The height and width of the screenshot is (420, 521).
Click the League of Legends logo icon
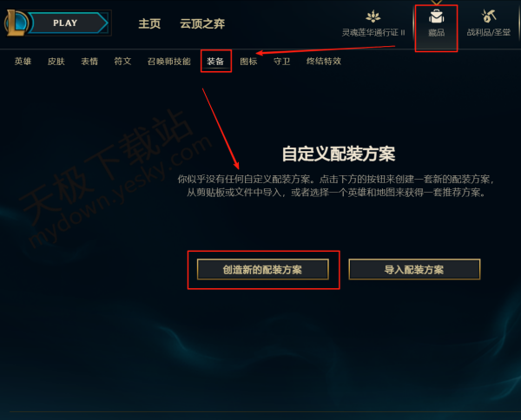tap(16, 23)
